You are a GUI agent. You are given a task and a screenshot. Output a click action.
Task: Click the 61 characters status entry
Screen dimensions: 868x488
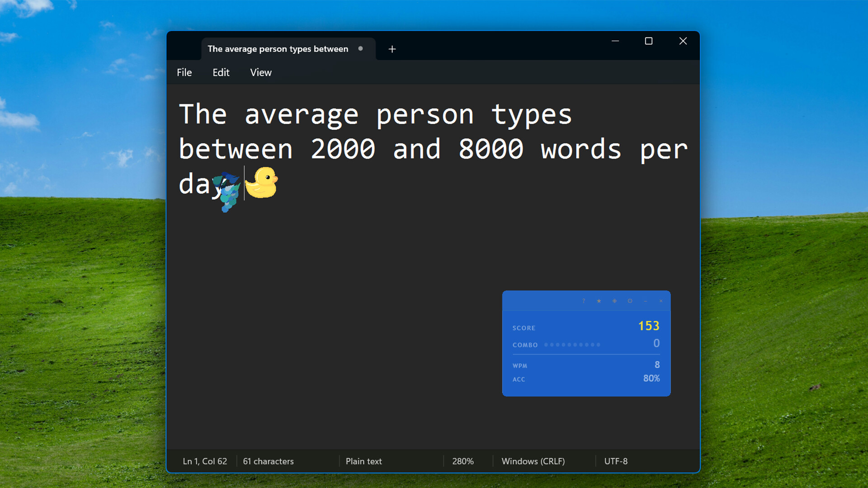click(268, 461)
